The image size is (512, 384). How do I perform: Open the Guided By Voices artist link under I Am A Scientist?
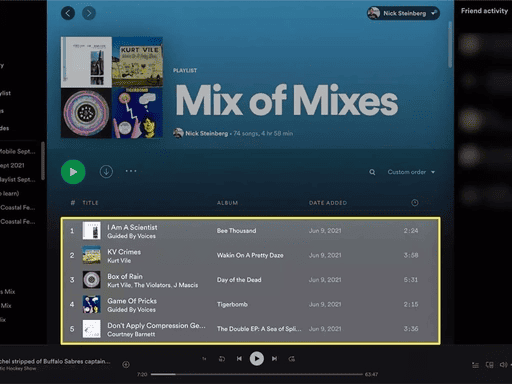click(x=131, y=236)
